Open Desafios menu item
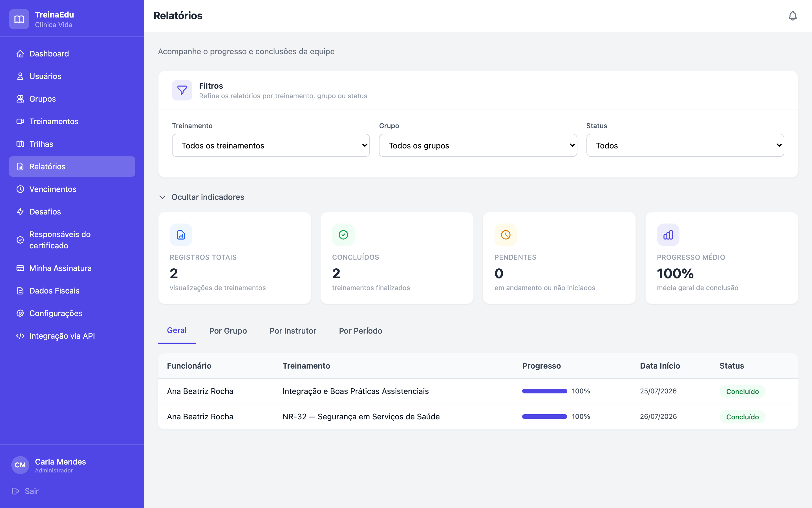812x508 pixels. click(x=72, y=212)
